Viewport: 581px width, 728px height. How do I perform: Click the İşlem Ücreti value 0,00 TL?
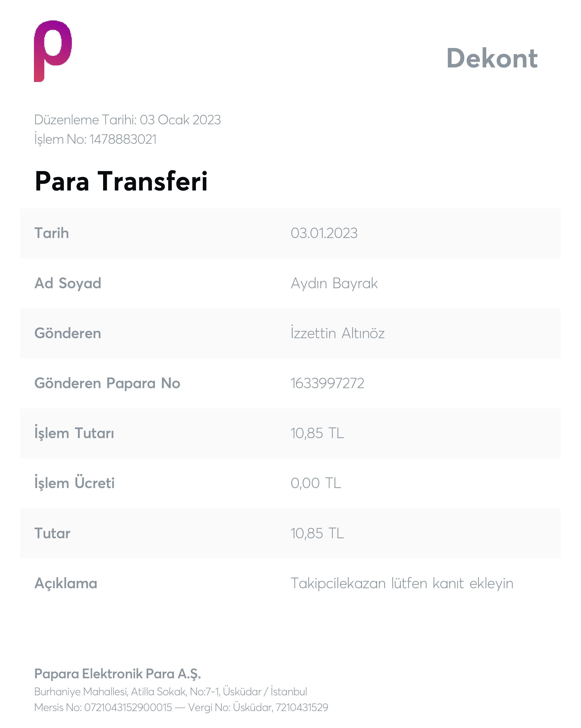[315, 483]
